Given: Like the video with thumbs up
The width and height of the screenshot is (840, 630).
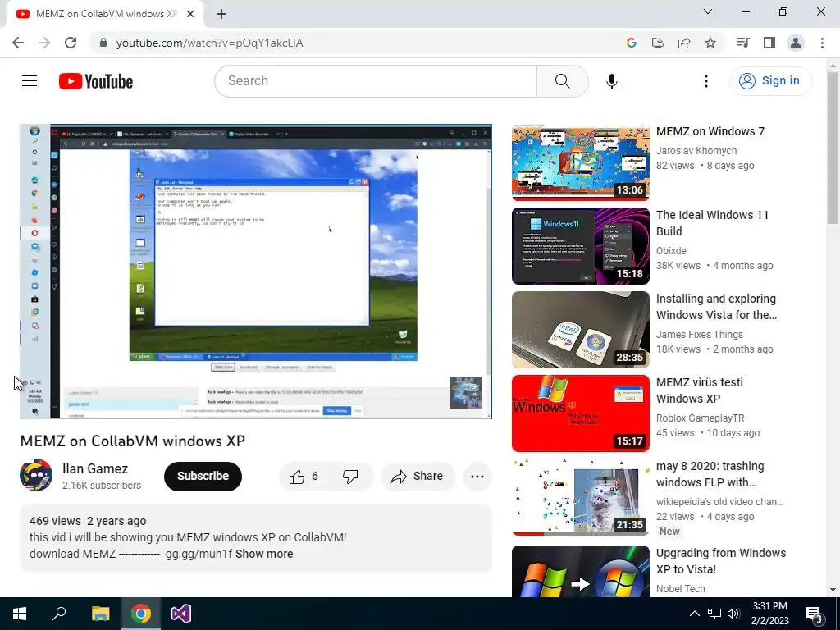Looking at the screenshot, I should [304, 477].
